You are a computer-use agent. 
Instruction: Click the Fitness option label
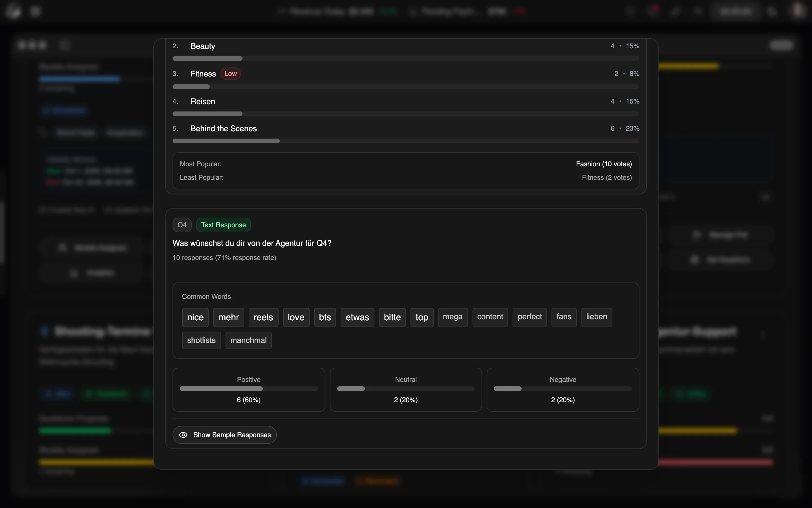pyautogui.click(x=203, y=74)
